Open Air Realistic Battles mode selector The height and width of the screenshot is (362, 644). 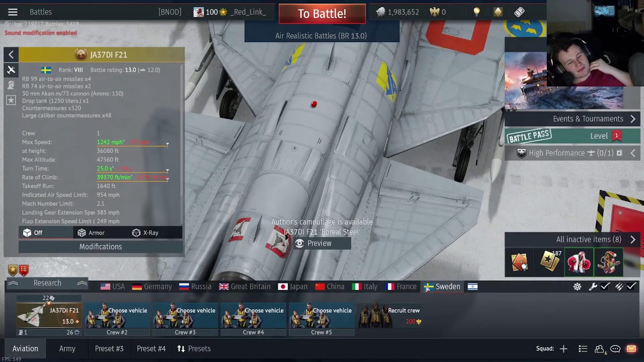click(x=321, y=36)
